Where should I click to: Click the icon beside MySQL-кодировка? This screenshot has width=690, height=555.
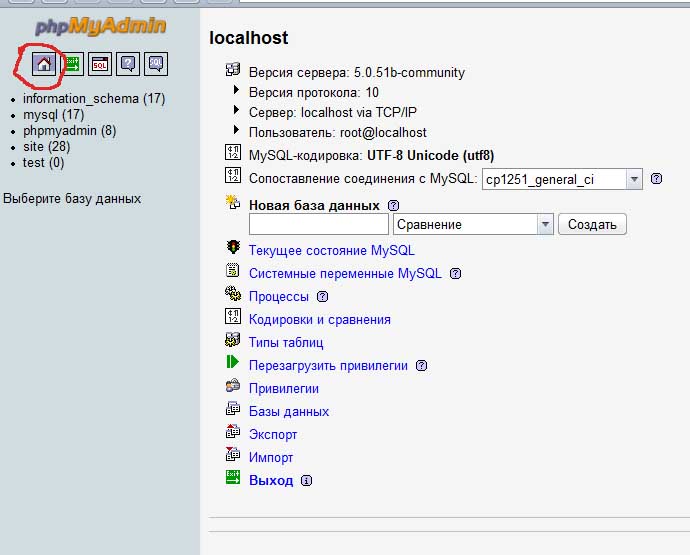click(233, 152)
